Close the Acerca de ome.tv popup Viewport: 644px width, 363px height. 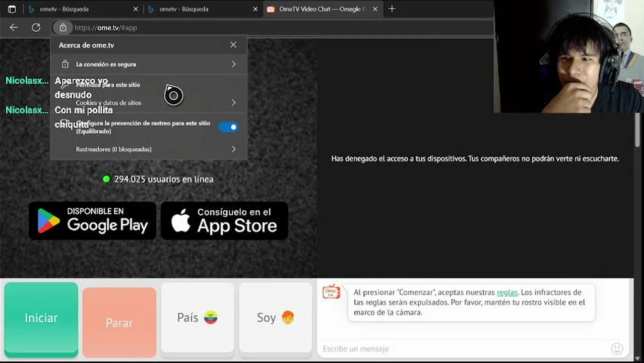[x=233, y=45]
